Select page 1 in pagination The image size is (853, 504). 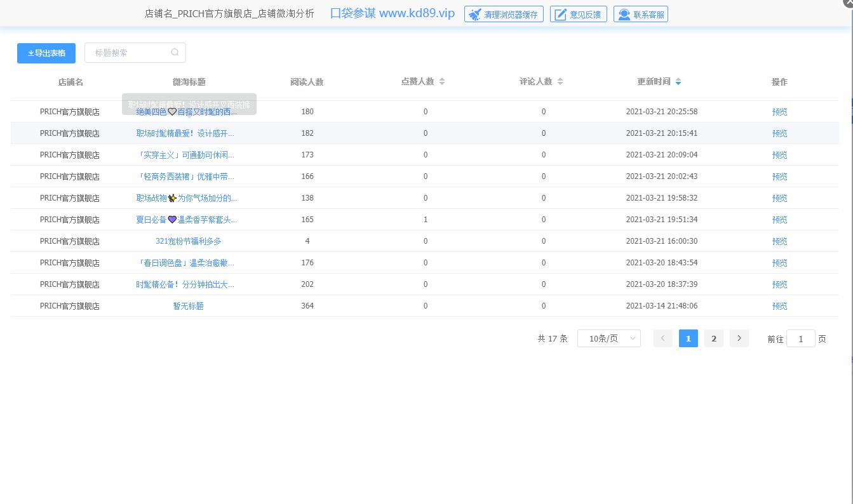[688, 338]
